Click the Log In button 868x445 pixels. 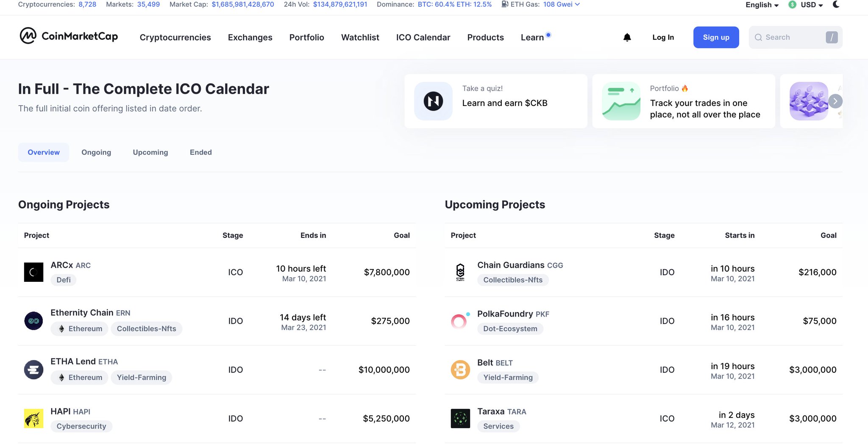coord(663,37)
